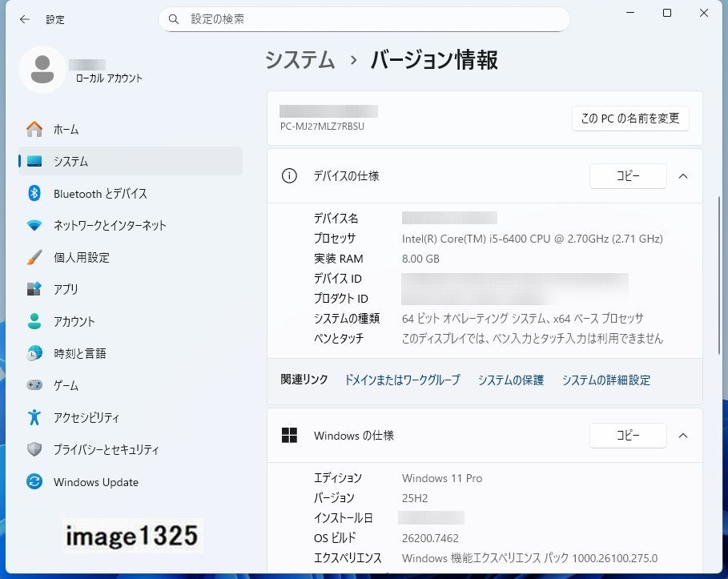Click the 設定の検索 search field
The width and height of the screenshot is (728, 579).
click(x=364, y=19)
